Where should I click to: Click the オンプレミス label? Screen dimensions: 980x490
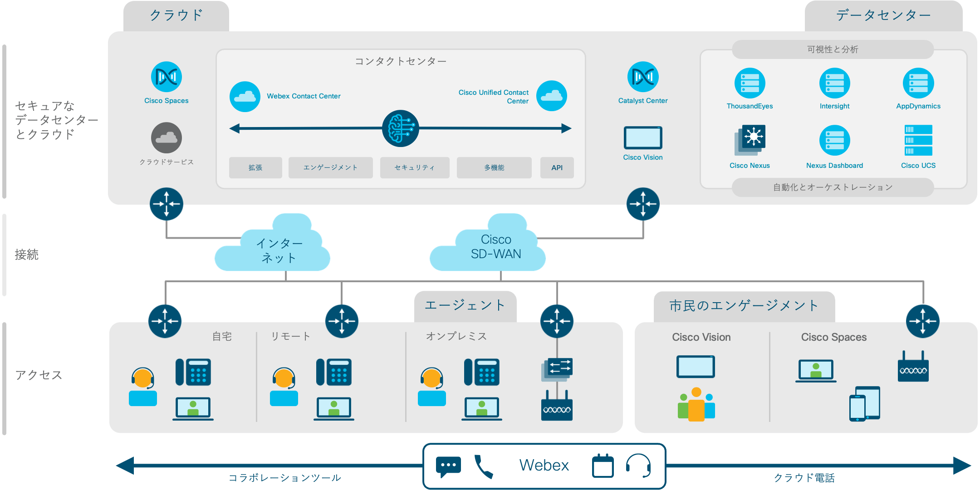(x=456, y=336)
